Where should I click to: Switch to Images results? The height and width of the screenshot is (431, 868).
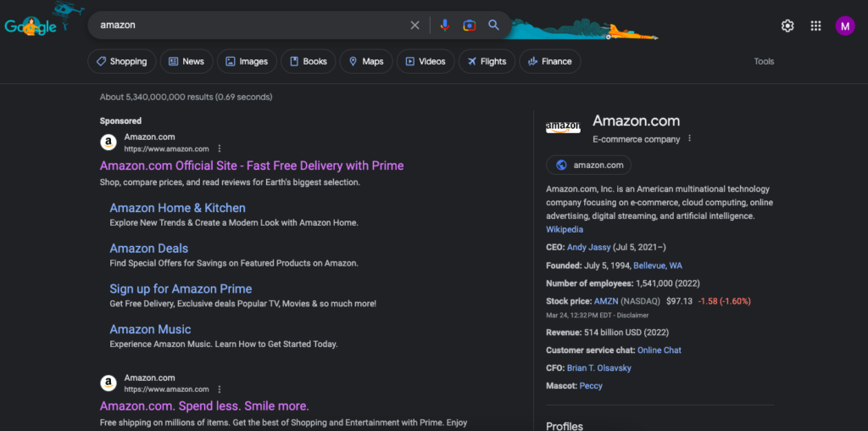click(x=247, y=61)
